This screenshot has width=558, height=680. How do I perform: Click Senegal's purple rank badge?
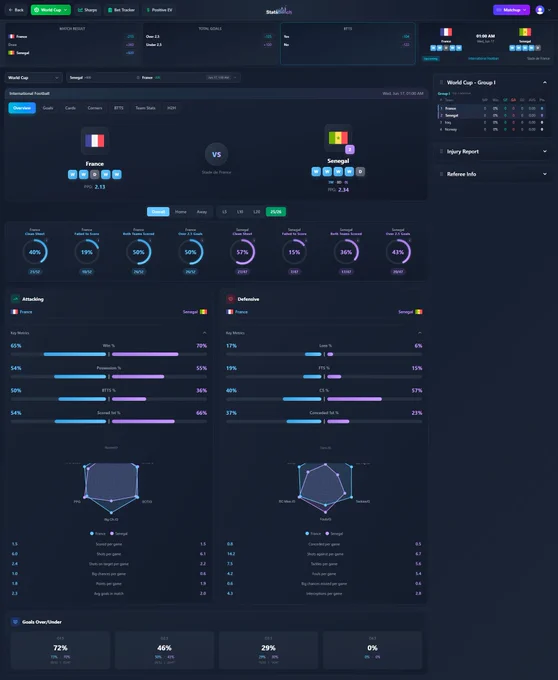(x=350, y=150)
